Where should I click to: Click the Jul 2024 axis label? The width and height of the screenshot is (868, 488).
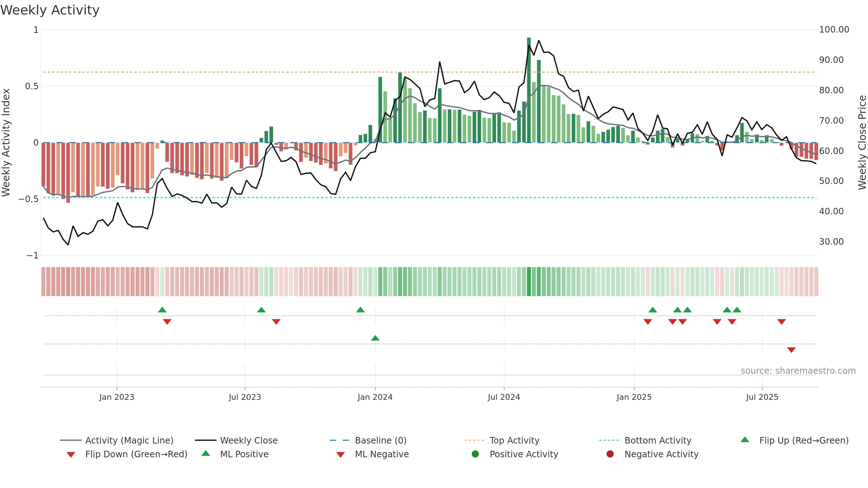pyautogui.click(x=504, y=397)
